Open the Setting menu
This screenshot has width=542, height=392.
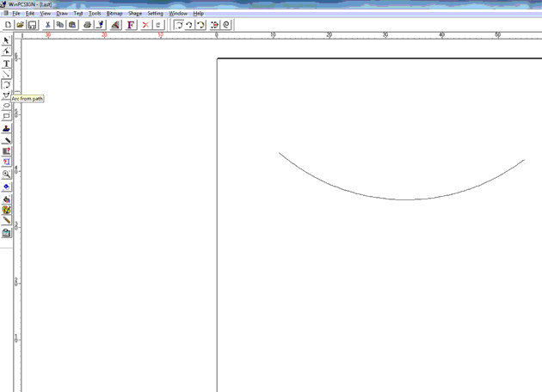(x=155, y=14)
